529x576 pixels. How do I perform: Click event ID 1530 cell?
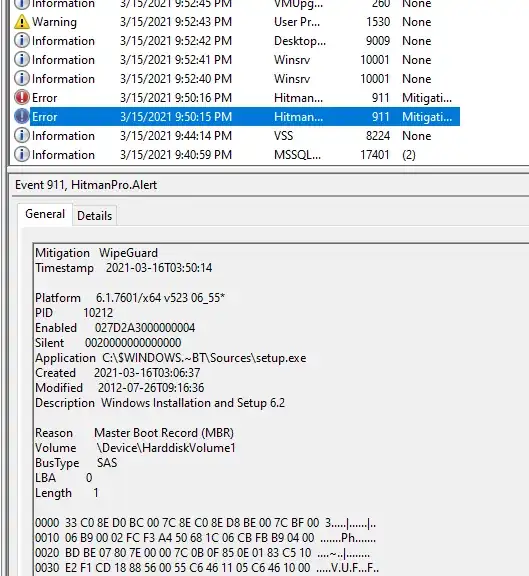pyautogui.click(x=378, y=22)
